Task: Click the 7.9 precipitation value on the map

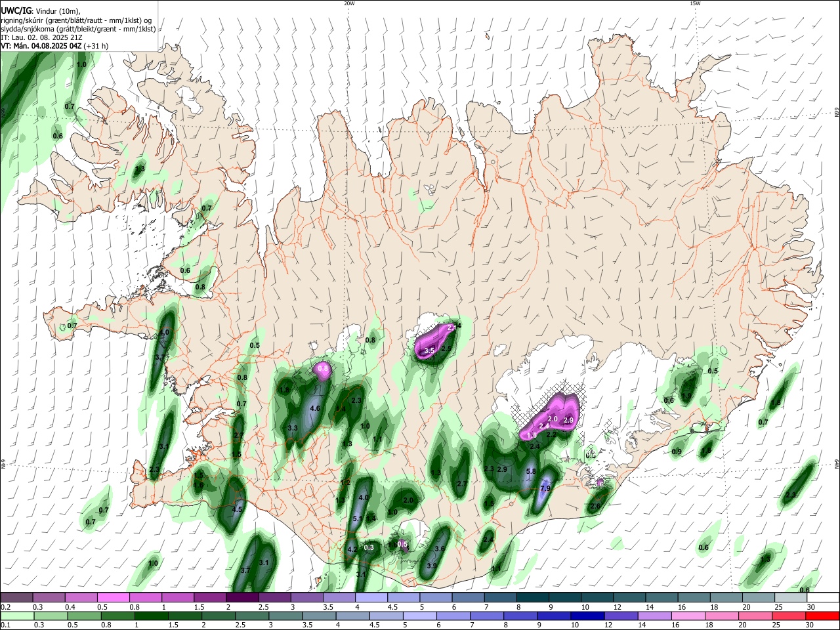Action: pyautogui.click(x=545, y=489)
